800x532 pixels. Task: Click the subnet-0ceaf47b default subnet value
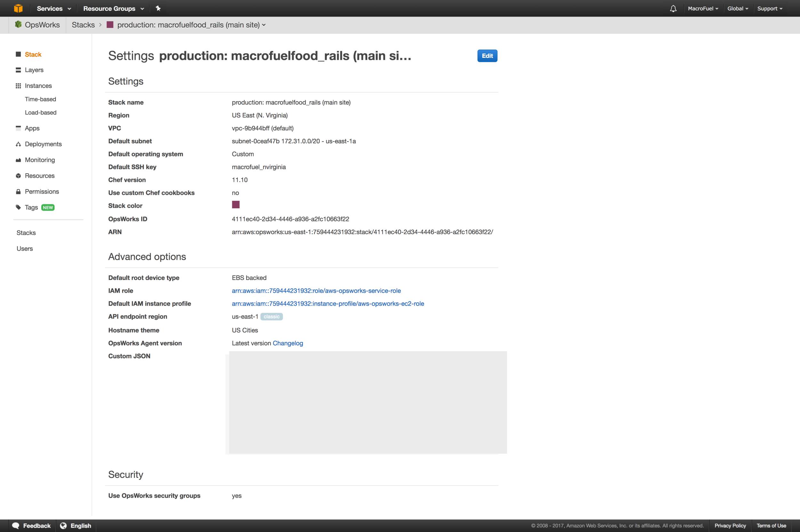(x=293, y=141)
